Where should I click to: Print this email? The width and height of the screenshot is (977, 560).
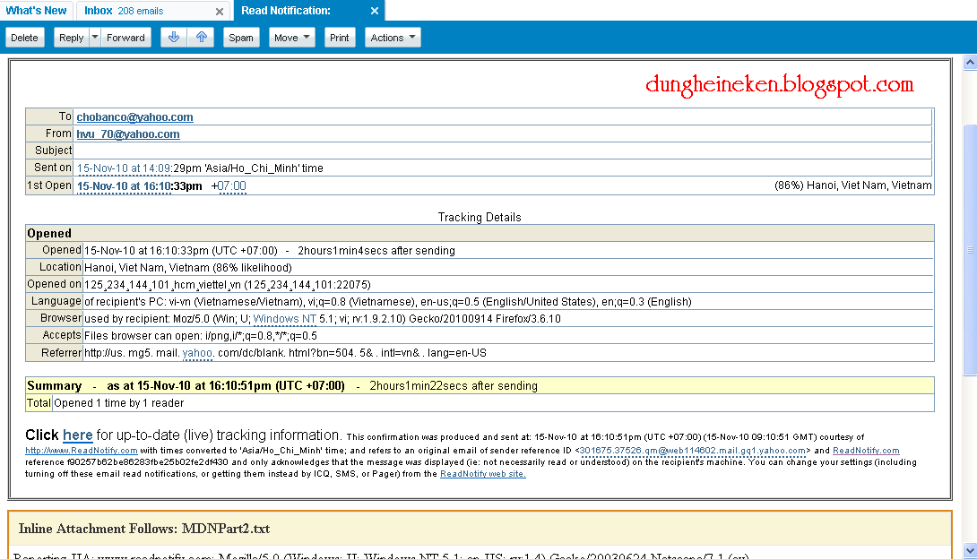(x=339, y=38)
